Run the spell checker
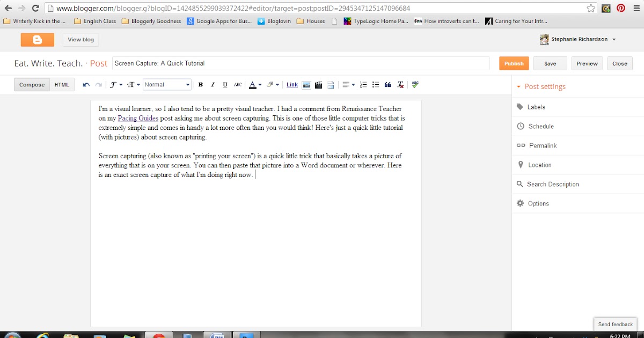This screenshot has height=338, width=644. (x=415, y=84)
